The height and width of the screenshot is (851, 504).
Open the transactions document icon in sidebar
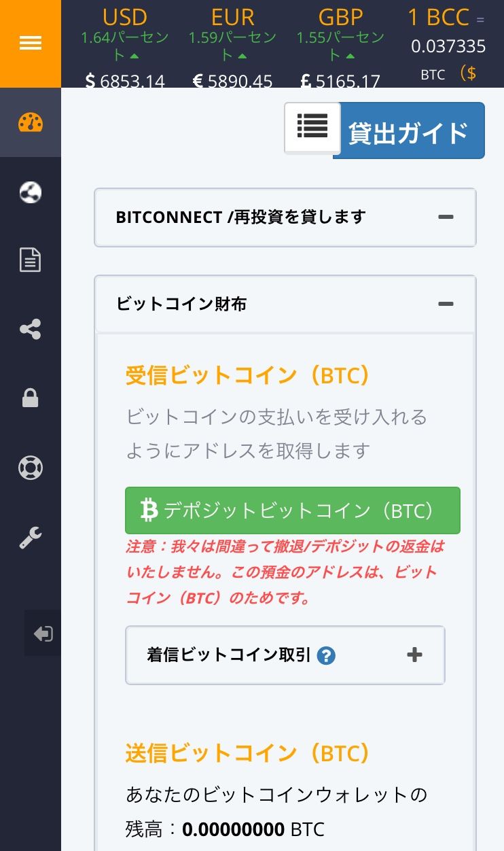30,260
